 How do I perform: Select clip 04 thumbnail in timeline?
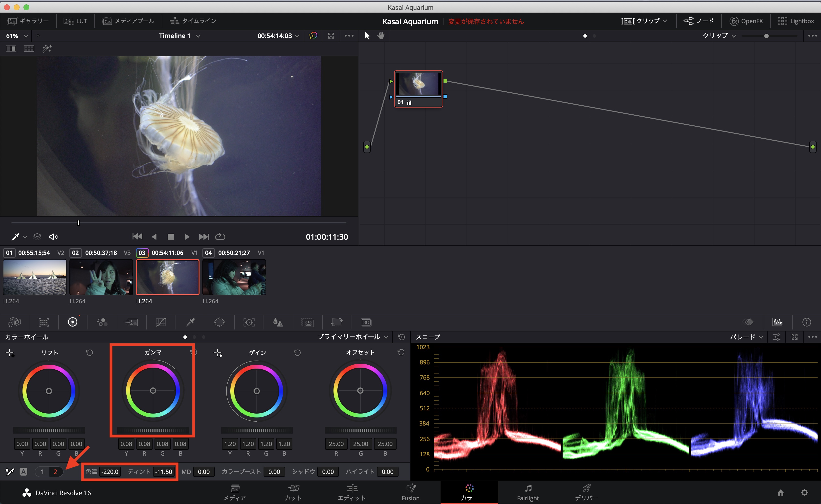(234, 277)
